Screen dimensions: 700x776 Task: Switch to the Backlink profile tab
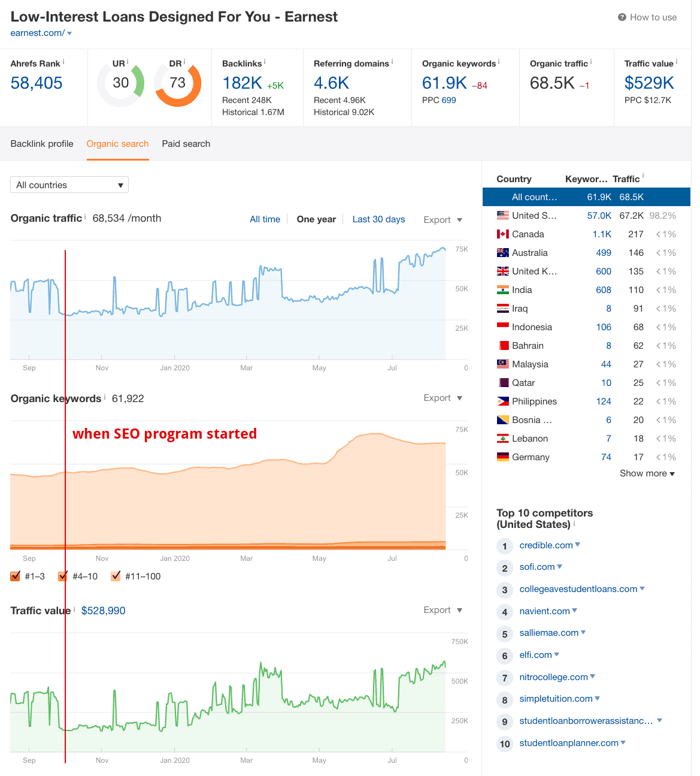(x=42, y=144)
